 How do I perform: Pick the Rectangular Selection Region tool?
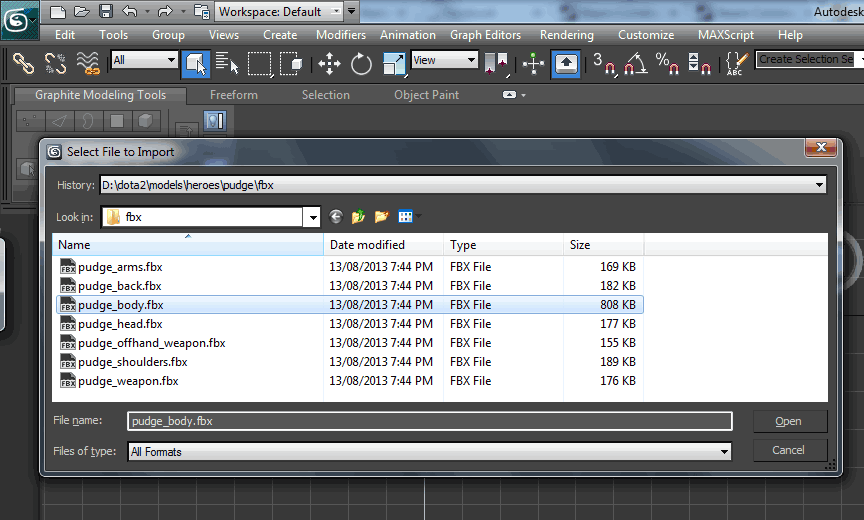pos(260,64)
